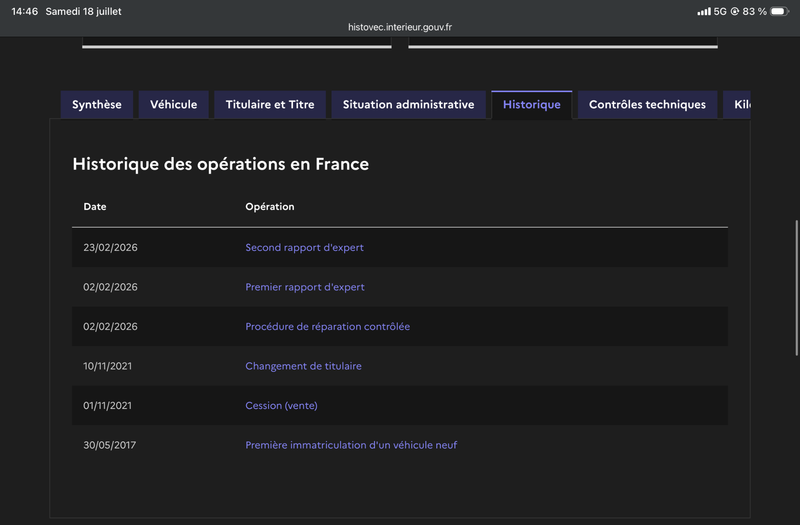Click the Historique des opérations en France heading
The height and width of the screenshot is (525, 800).
[x=220, y=164]
